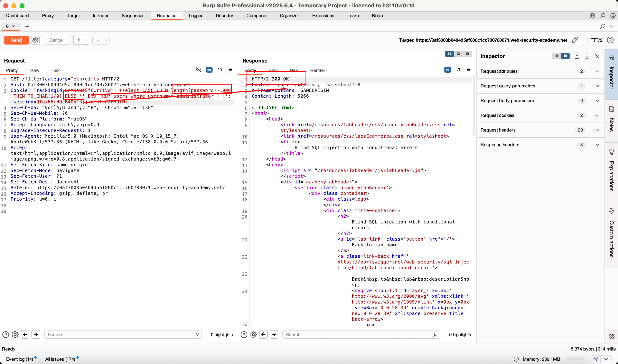The height and width of the screenshot is (364, 618).
Task: Search Repeater tabs with magnifier icon
Action: click(602, 26)
